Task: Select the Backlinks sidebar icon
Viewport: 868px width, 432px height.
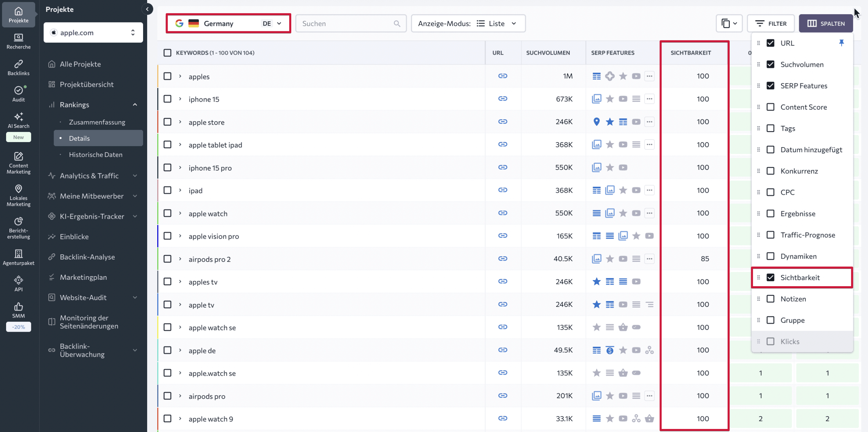Action: 18,67
